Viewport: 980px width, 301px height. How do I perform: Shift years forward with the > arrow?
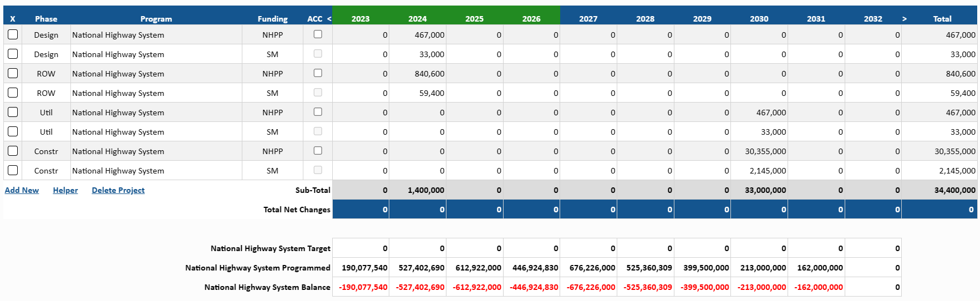click(x=905, y=18)
